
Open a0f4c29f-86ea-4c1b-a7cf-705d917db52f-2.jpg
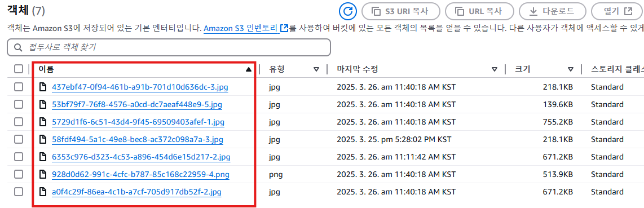click(137, 192)
